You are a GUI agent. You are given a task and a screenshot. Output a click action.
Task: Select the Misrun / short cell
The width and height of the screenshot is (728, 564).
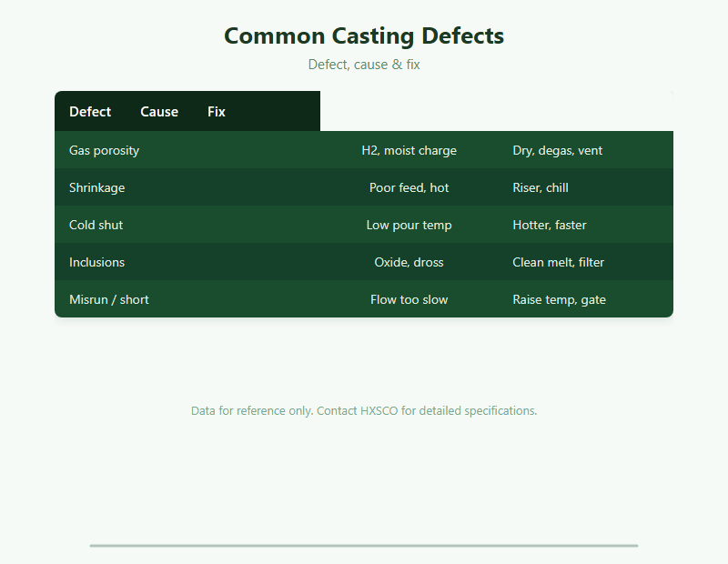pos(187,299)
